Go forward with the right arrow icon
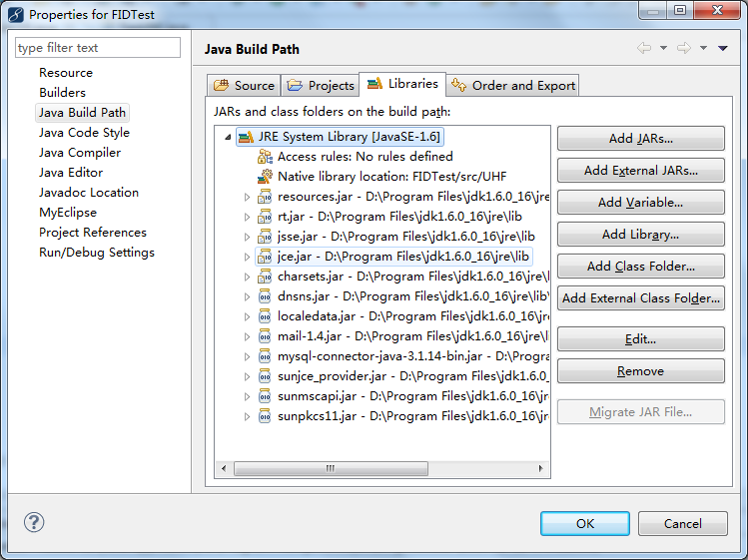Image resolution: width=748 pixels, height=560 pixels. click(684, 48)
